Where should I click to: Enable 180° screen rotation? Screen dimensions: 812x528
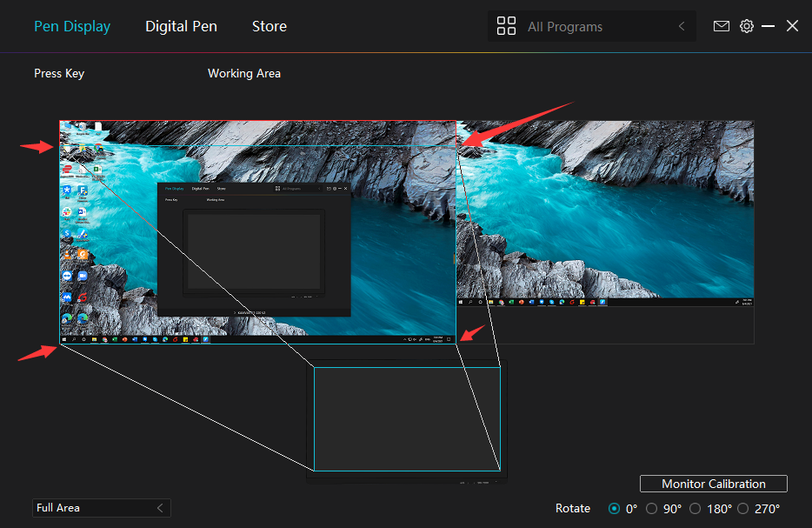[696, 508]
